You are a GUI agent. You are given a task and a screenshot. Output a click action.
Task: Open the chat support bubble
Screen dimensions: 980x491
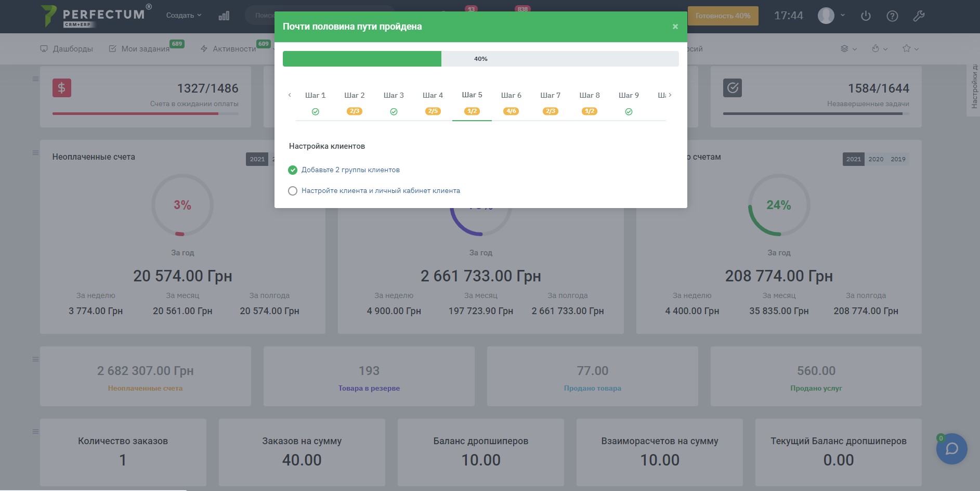(951, 448)
